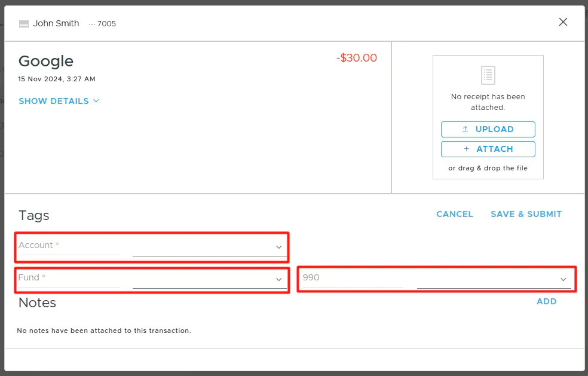Expand SHOW DETAILS for the Google transaction
Viewport: 588px width, 376px height.
coord(59,101)
